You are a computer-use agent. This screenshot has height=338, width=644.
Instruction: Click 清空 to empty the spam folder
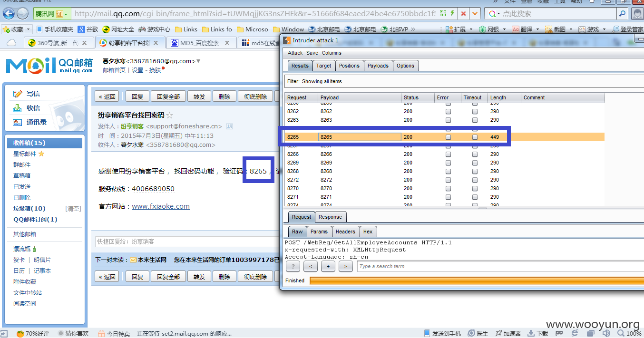[73, 209]
